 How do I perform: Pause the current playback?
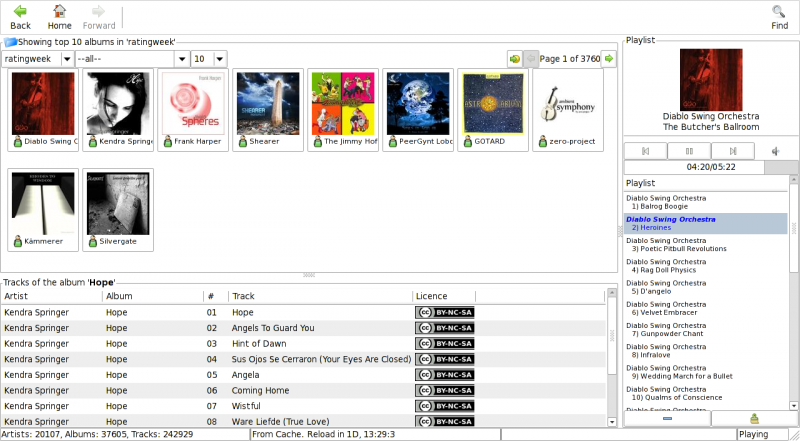pos(689,151)
